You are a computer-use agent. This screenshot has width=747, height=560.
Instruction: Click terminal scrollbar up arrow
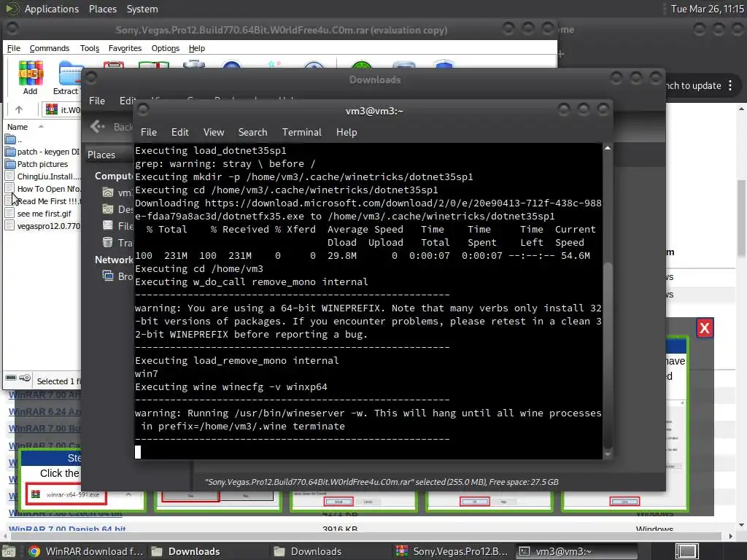pyautogui.click(x=608, y=149)
